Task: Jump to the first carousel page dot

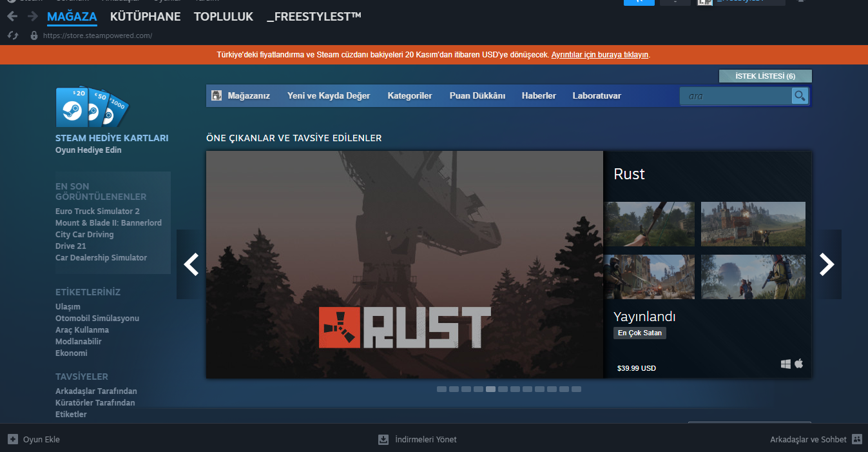Action: tap(441, 389)
